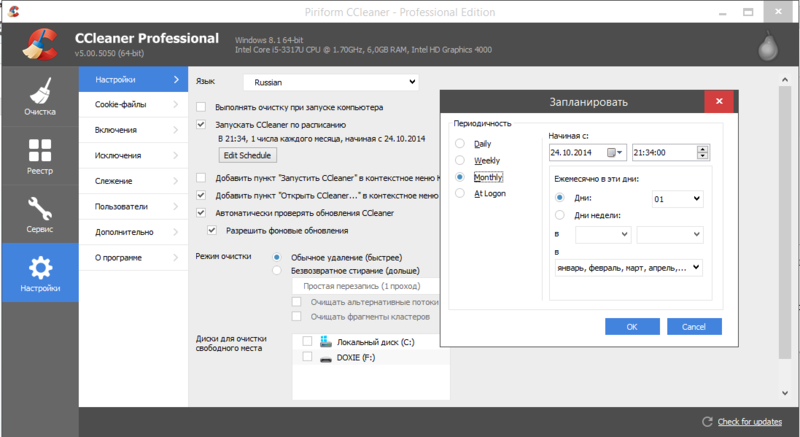The width and height of the screenshot is (800, 437).
Task: Click the settings panel scrollbar up arrow
Action: [785, 80]
